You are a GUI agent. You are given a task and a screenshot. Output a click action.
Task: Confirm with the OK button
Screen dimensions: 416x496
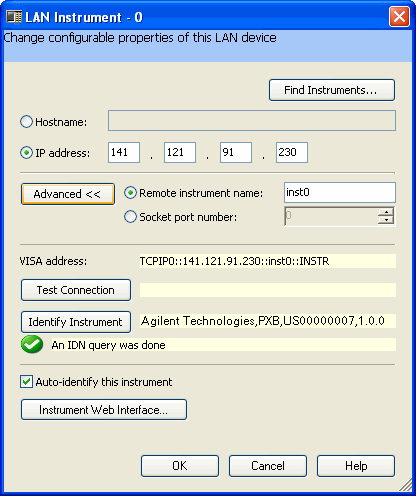tap(180, 466)
